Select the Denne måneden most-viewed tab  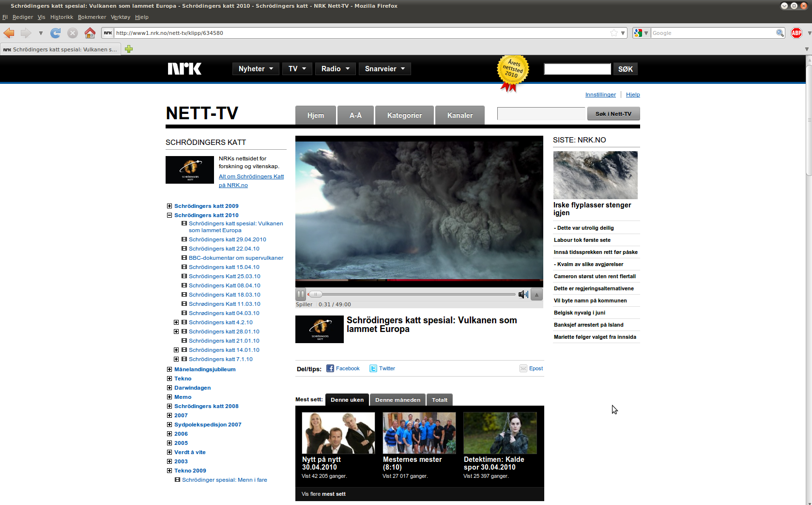click(x=398, y=400)
